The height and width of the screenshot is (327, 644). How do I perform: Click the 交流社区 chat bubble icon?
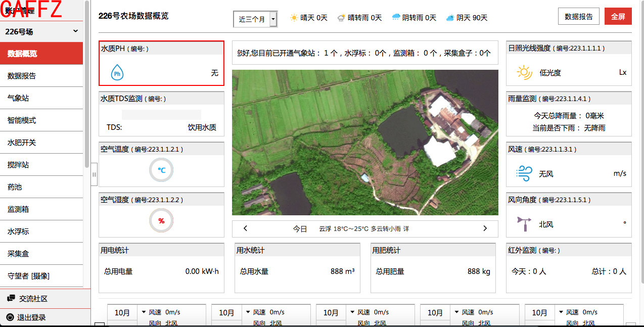(x=11, y=299)
